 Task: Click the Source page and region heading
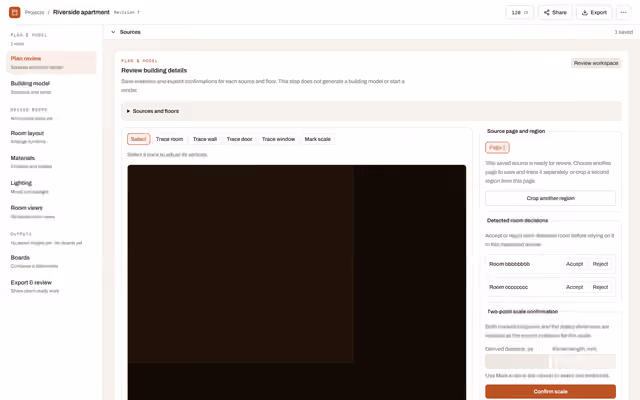(516, 131)
